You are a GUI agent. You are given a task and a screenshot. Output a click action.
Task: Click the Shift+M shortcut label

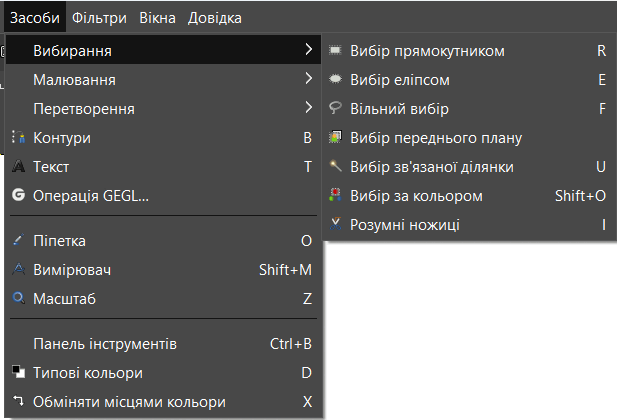tap(285, 270)
